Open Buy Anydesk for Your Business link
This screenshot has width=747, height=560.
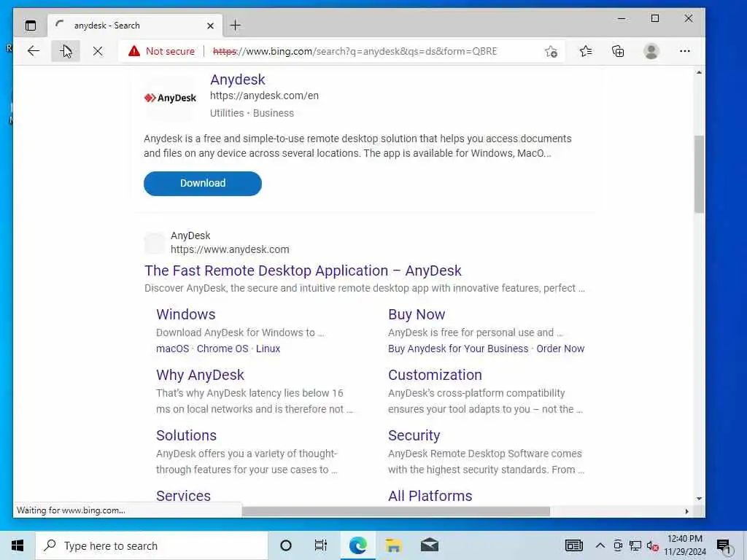point(458,349)
